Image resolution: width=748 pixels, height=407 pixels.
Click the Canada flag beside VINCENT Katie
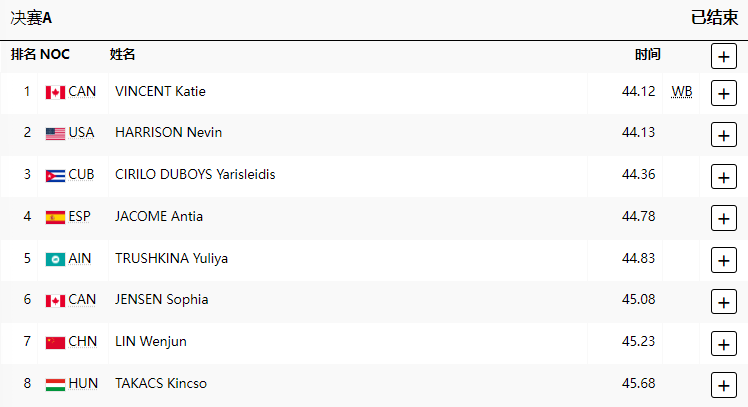click(x=55, y=92)
